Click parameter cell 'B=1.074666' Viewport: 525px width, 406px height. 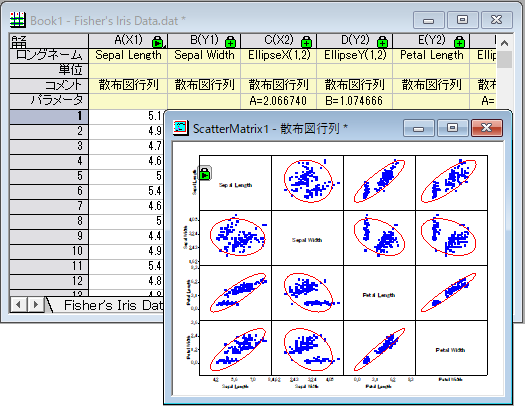tap(355, 101)
